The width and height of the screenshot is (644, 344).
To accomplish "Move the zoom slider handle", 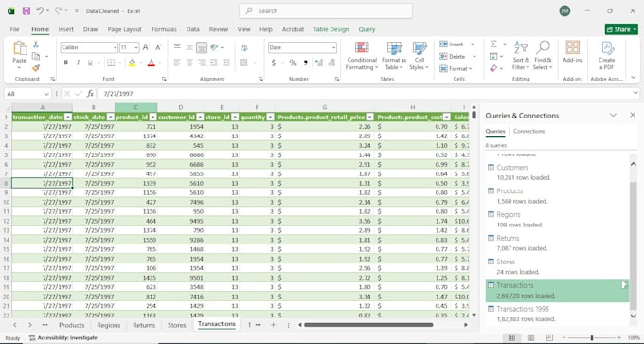I will point(592,337).
